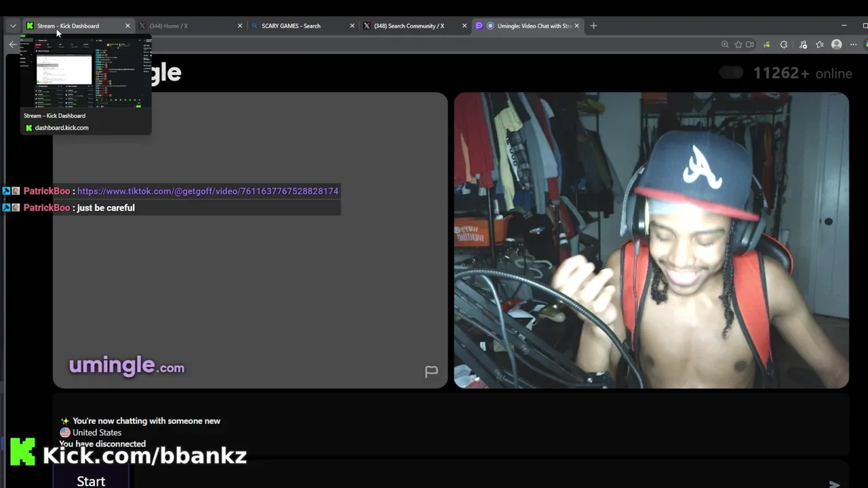Go back with the browser back arrow
868x488 pixels.
tap(13, 44)
